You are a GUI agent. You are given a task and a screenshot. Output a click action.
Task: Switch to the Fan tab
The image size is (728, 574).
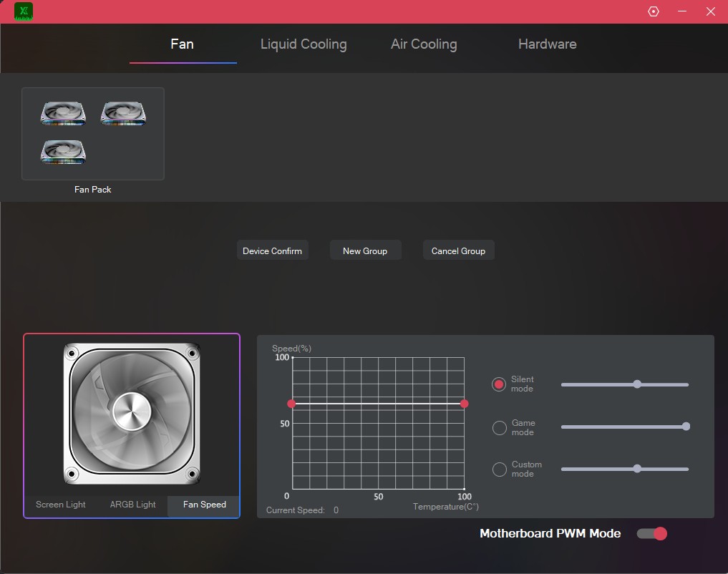tap(182, 44)
